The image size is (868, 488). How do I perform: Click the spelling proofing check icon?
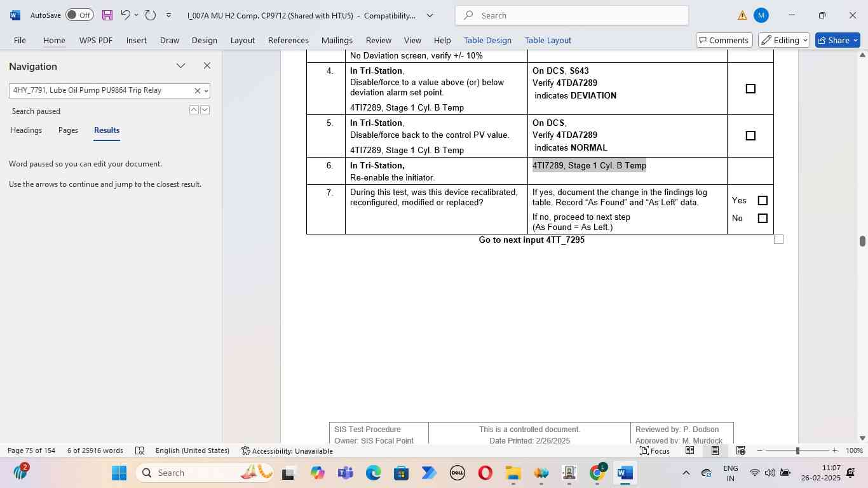[140, 451]
